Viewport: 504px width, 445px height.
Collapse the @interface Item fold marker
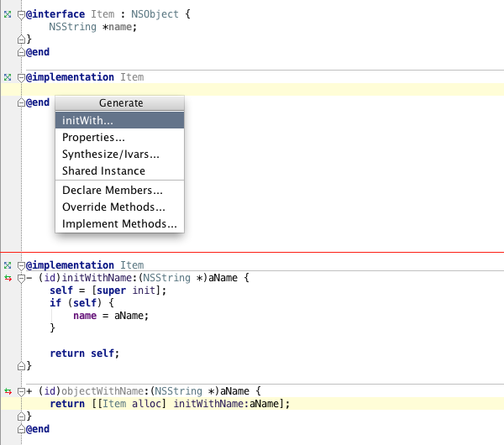click(21, 15)
